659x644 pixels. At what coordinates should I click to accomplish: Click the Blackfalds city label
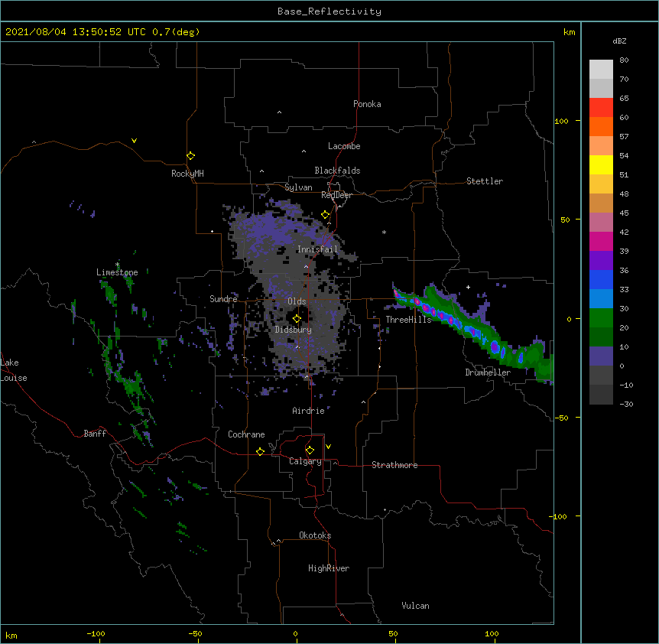(x=337, y=171)
